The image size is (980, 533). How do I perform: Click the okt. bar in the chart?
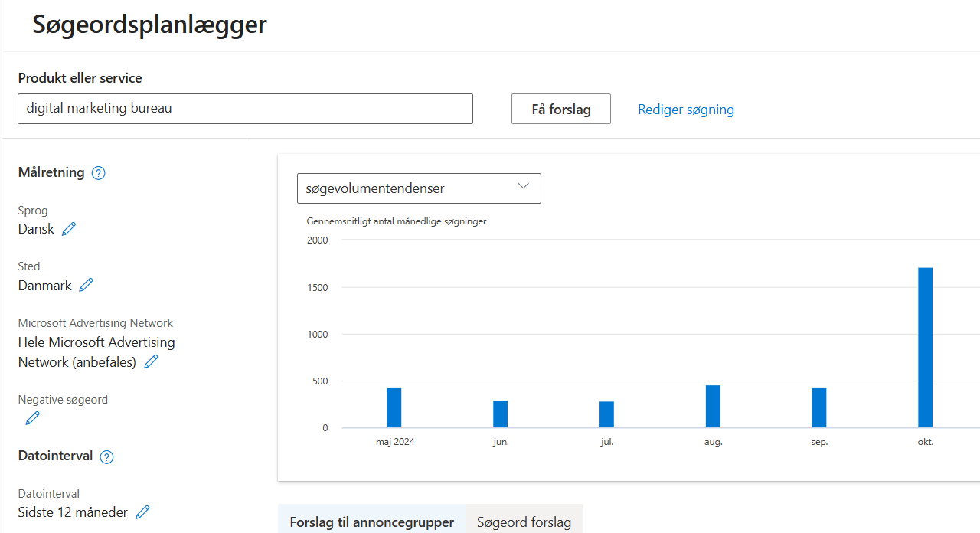[925, 348]
